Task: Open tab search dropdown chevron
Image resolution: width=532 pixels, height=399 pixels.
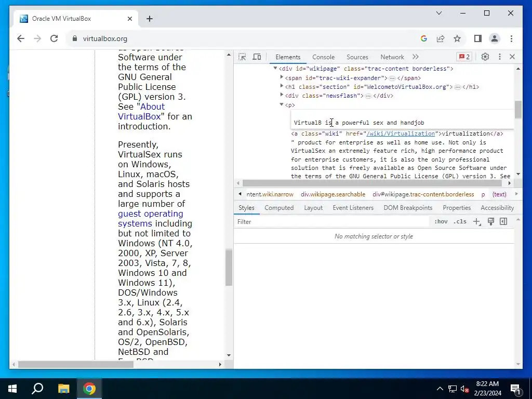Action: coord(439,13)
